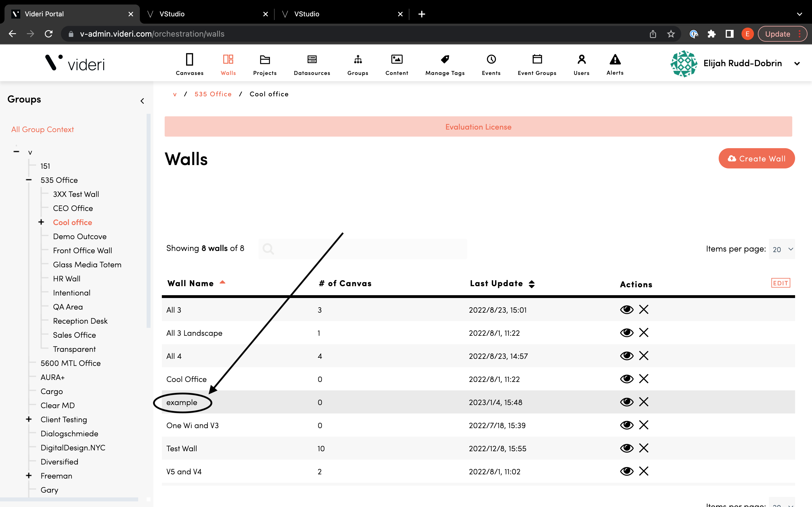Image resolution: width=812 pixels, height=507 pixels.
Task: Expand the Cool office tree node
Action: pos(41,222)
